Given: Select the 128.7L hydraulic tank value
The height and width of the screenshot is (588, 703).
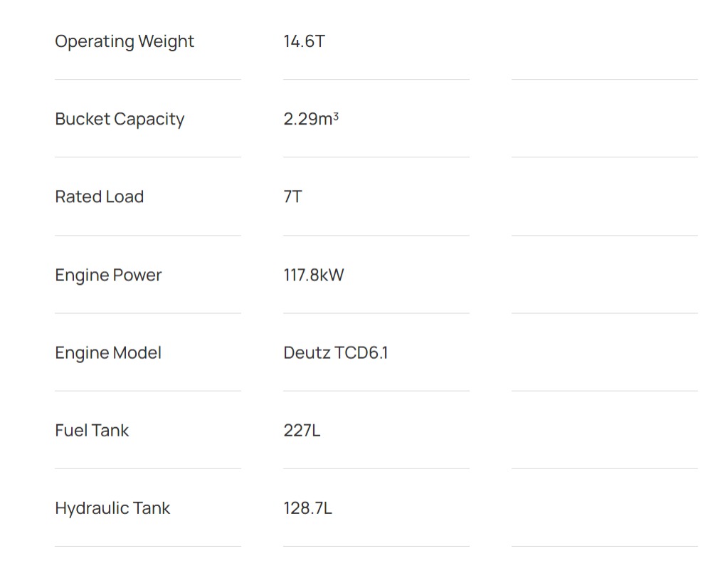Looking at the screenshot, I should point(307,508).
